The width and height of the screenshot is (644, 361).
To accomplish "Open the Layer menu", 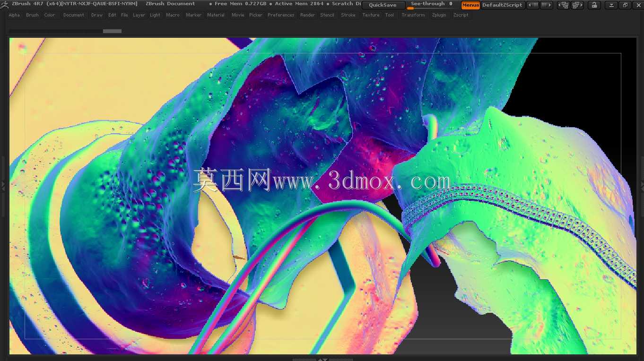I will tap(139, 15).
